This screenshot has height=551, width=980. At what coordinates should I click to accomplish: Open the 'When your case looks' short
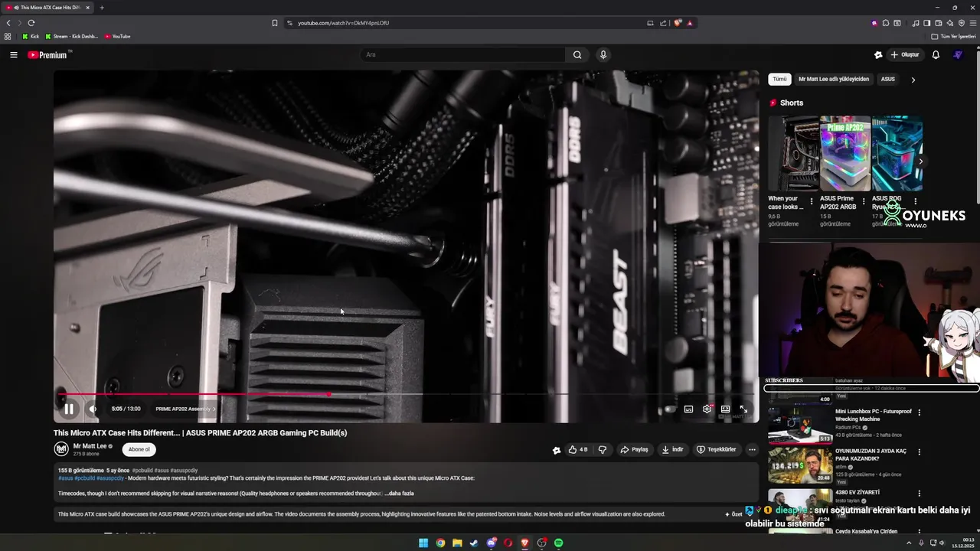point(793,153)
